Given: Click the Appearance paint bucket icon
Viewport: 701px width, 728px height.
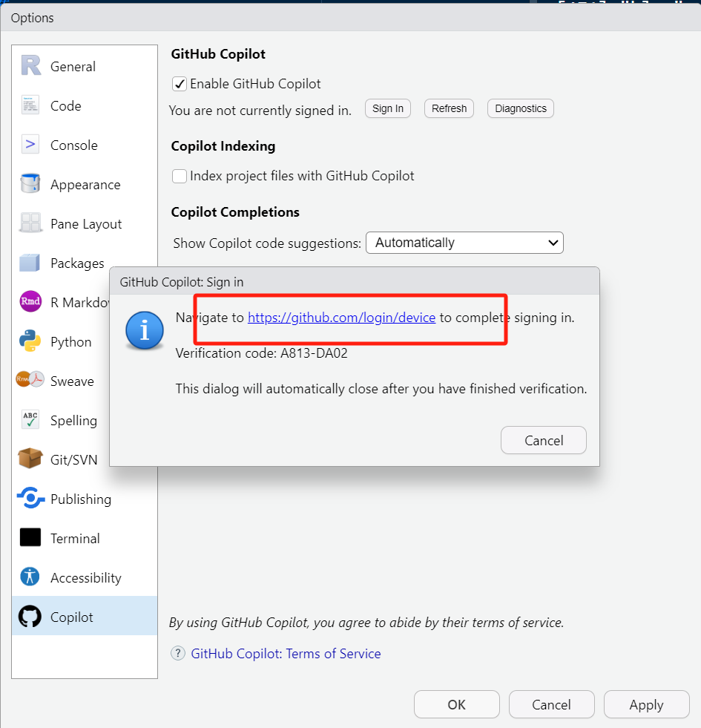Looking at the screenshot, I should (30, 184).
